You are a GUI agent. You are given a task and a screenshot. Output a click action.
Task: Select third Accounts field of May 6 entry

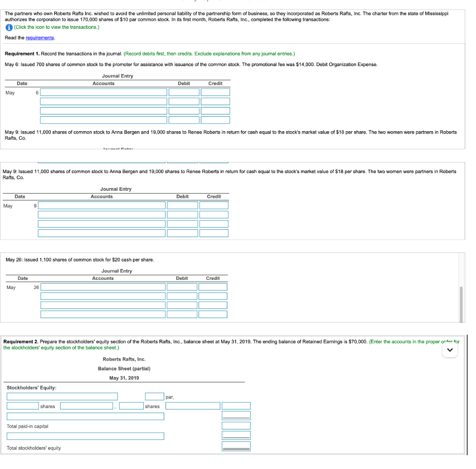(x=104, y=111)
